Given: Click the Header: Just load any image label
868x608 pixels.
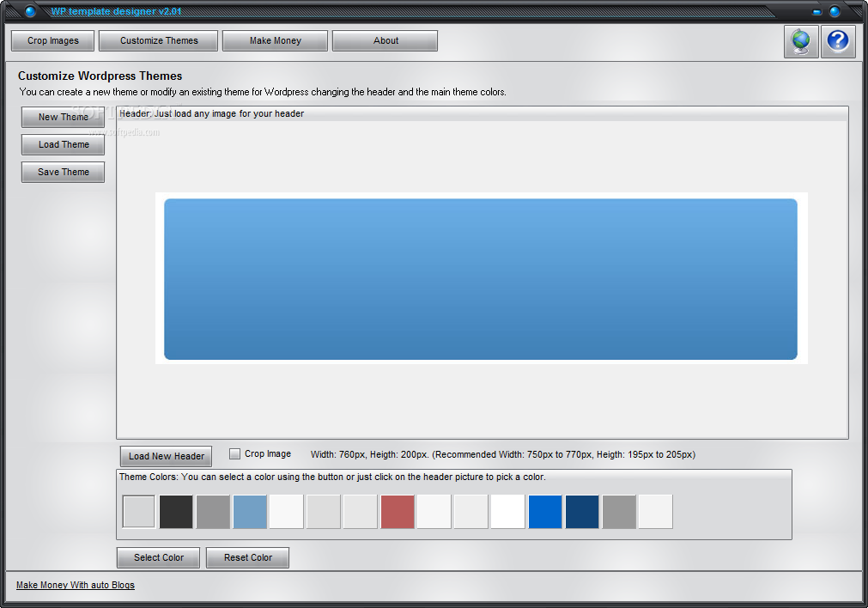Looking at the screenshot, I should click(x=211, y=113).
